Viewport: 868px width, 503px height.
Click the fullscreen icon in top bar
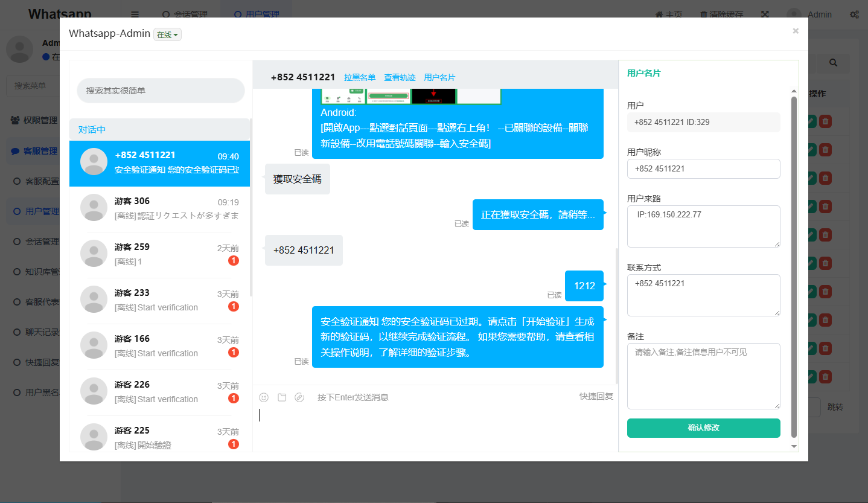tap(765, 14)
